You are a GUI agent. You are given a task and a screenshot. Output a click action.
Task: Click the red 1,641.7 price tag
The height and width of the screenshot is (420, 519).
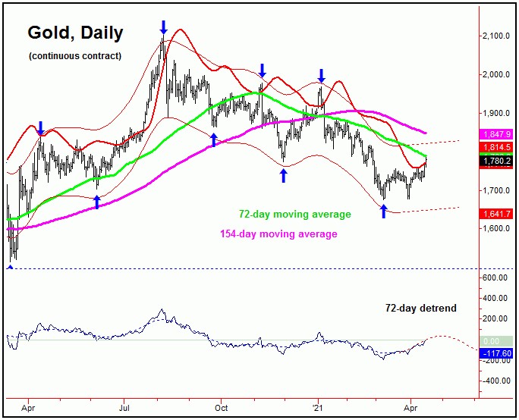pyautogui.click(x=497, y=214)
